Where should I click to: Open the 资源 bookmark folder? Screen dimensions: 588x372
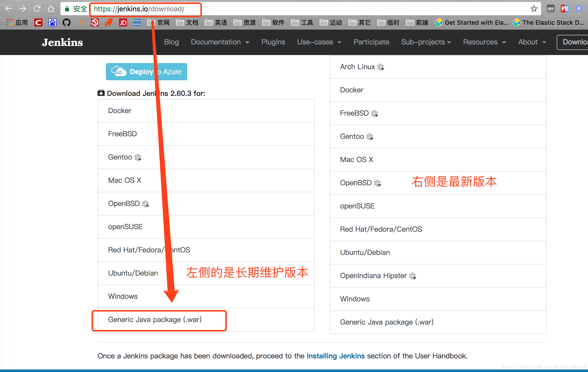click(245, 23)
